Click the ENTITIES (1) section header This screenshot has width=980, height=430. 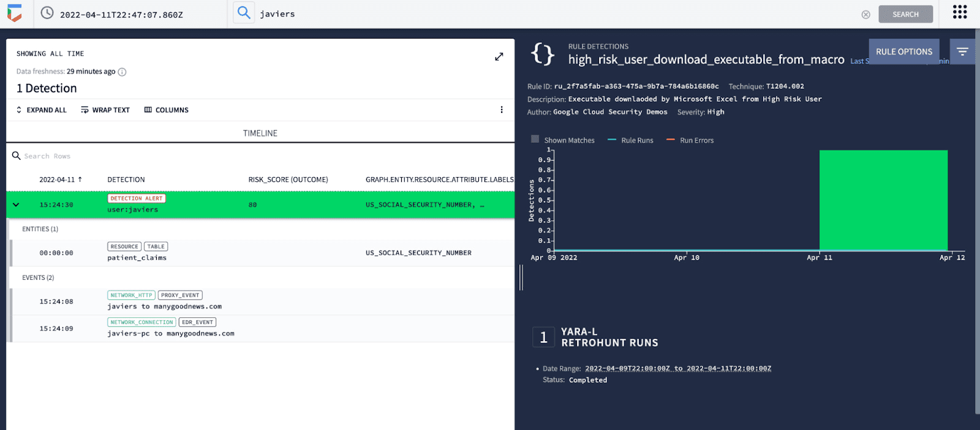[40, 229]
